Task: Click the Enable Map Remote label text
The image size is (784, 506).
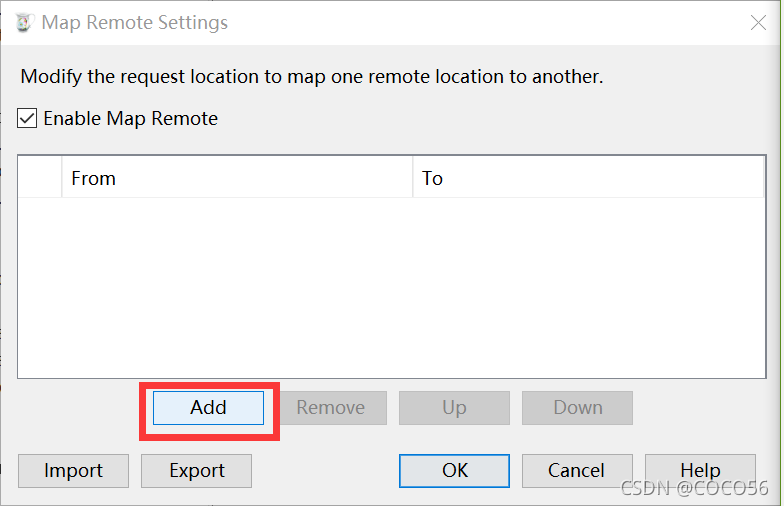Action: pos(130,118)
